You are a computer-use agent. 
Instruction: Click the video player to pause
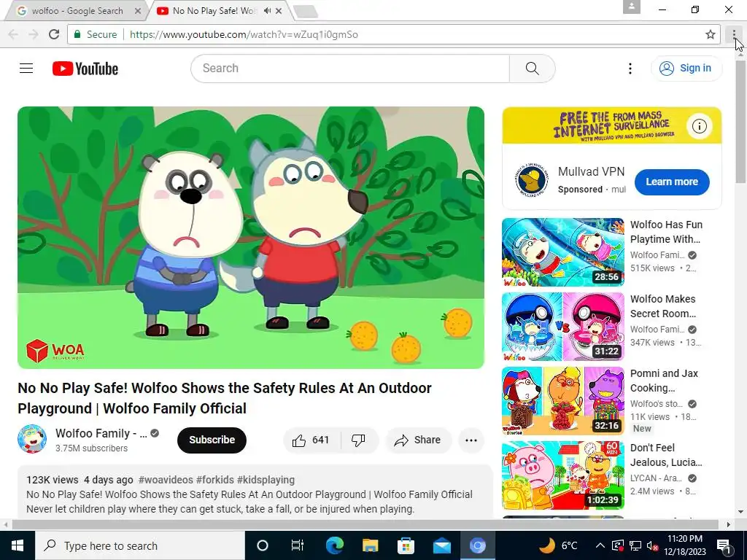pos(251,238)
